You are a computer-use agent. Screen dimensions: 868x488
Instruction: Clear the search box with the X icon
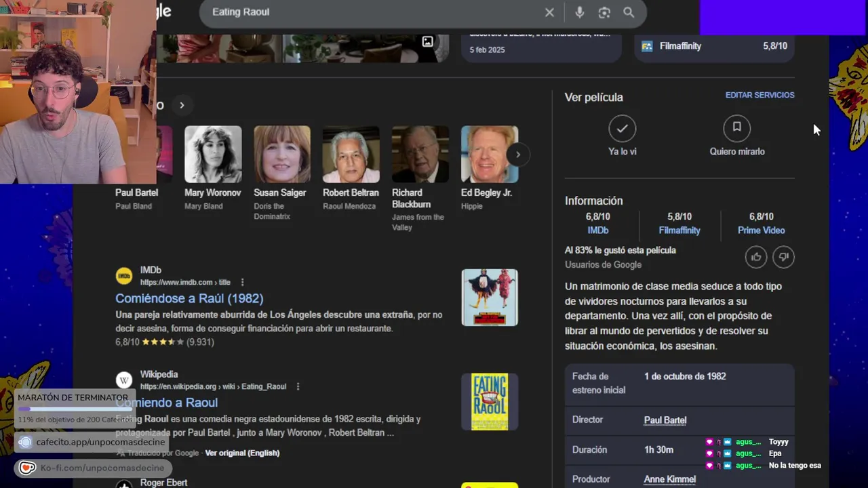click(549, 12)
